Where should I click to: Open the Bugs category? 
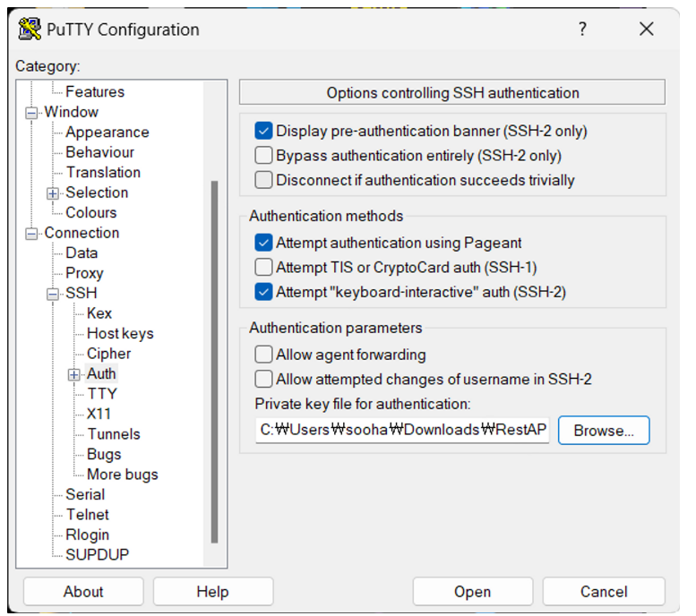(104, 455)
